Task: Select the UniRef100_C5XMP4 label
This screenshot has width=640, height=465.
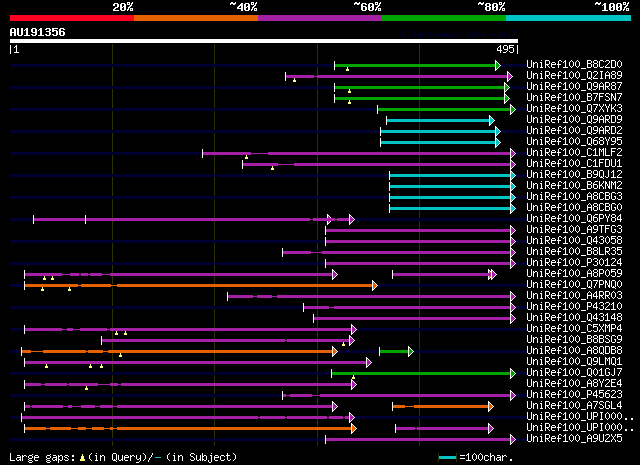Action: tap(574, 329)
